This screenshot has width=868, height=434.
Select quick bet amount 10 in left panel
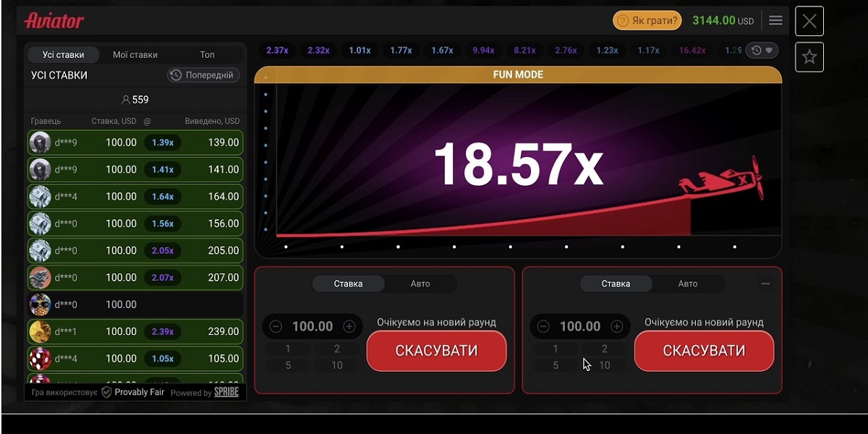(x=337, y=365)
